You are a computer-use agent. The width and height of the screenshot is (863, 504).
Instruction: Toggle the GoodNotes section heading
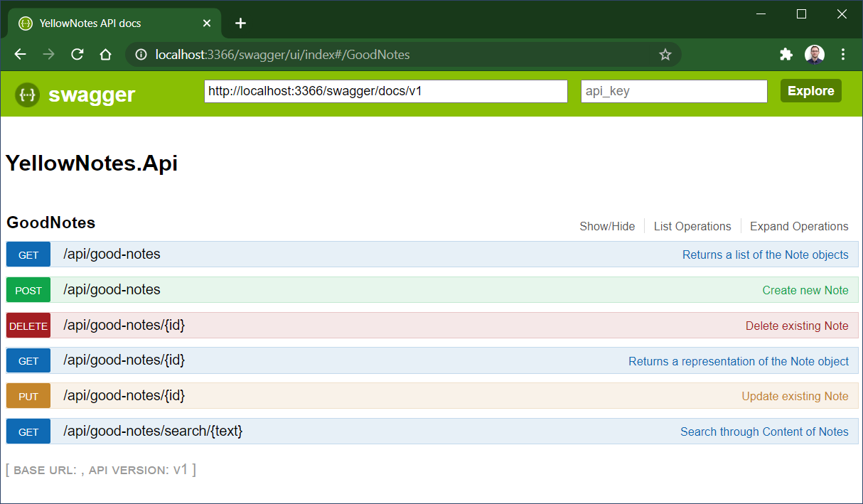click(51, 222)
